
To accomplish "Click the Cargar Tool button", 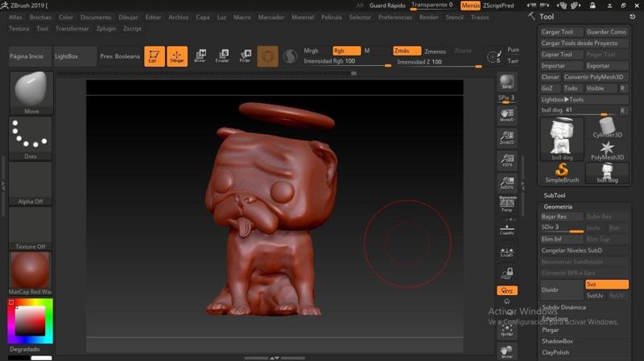I will pyautogui.click(x=557, y=32).
